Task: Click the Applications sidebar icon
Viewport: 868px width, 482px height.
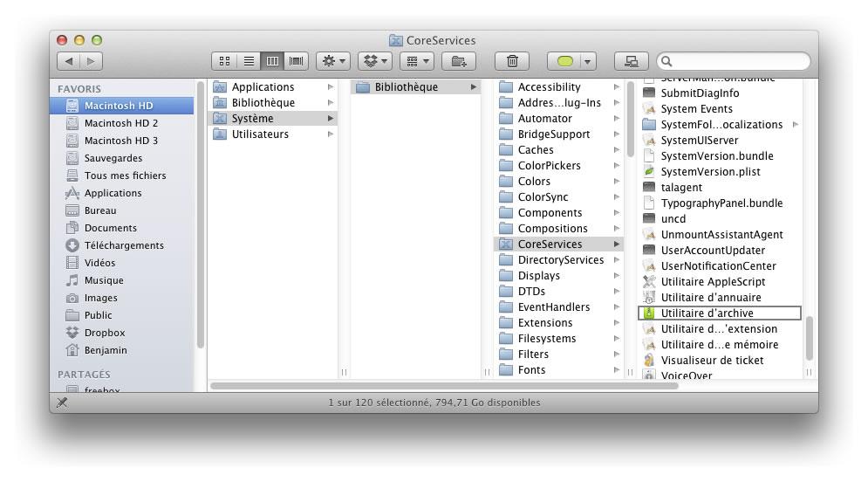Action: [x=72, y=193]
